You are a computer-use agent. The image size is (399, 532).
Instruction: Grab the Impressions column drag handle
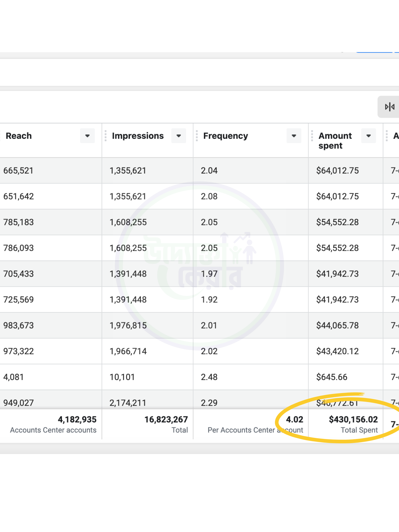(x=105, y=136)
